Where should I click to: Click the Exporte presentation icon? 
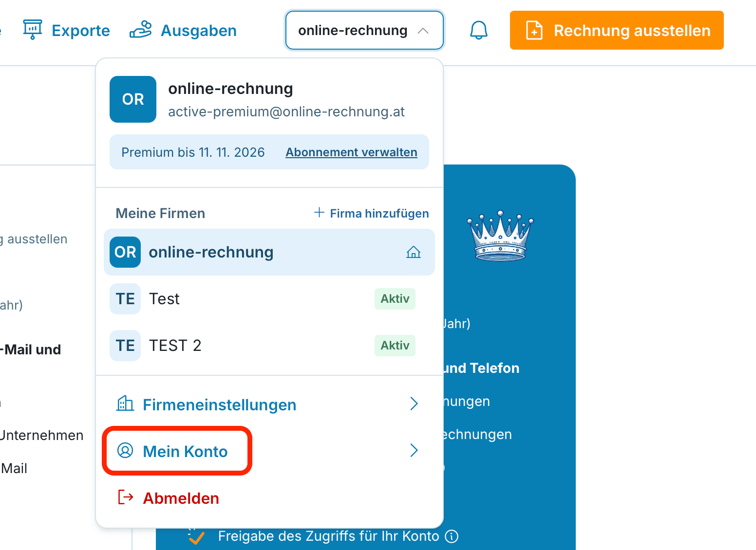click(x=33, y=30)
